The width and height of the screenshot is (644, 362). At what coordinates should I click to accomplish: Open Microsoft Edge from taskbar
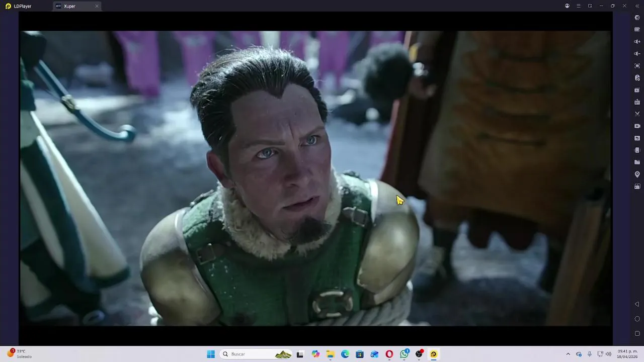[345, 354]
